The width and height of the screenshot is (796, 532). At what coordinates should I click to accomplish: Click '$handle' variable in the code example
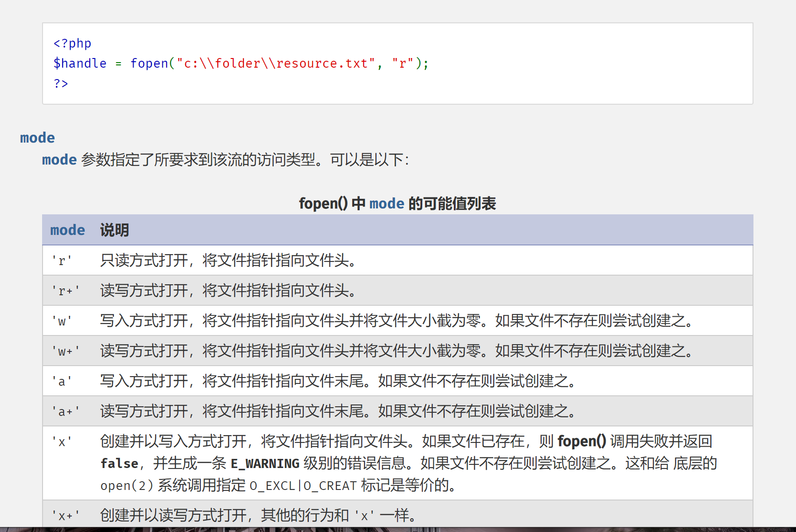[80, 64]
